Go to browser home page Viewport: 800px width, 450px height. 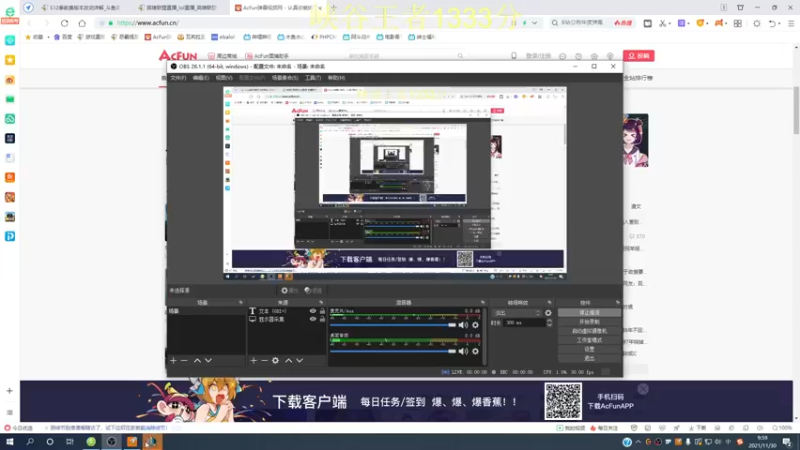pyautogui.click(x=82, y=23)
